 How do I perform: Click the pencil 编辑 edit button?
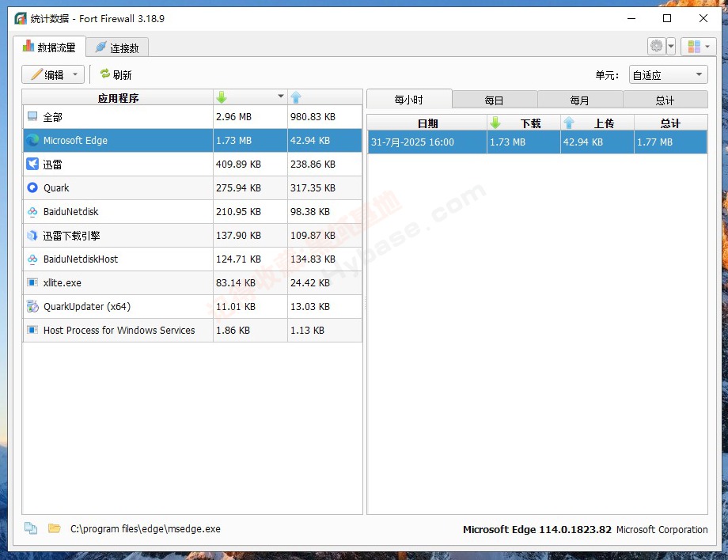[53, 74]
